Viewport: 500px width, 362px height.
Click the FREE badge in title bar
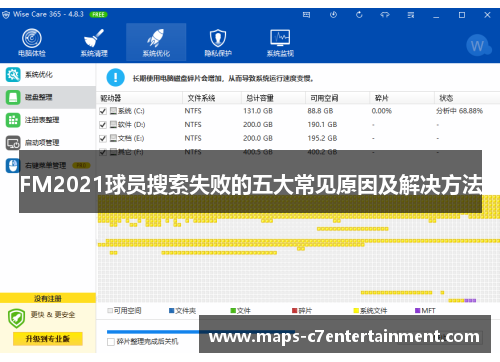tap(98, 15)
